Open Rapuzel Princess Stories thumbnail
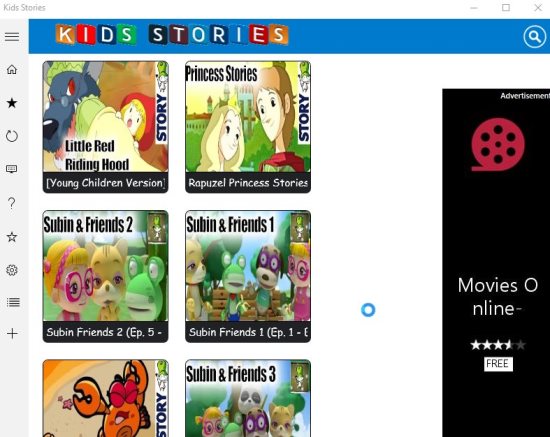 click(x=248, y=127)
